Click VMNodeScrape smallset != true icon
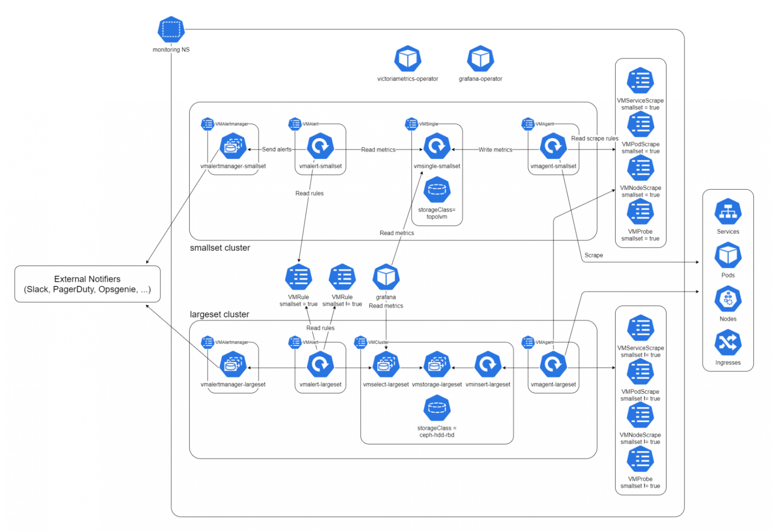This screenshot has width=772, height=532. point(640,415)
